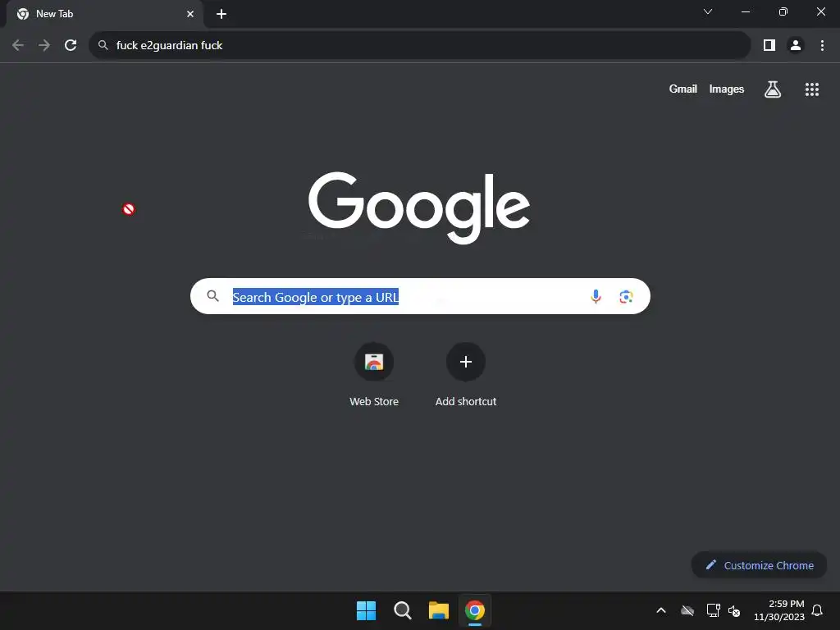Open the Chrome profile menu

(x=796, y=46)
